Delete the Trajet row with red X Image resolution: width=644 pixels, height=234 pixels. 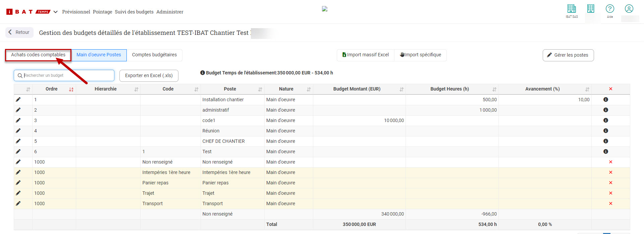click(610, 193)
